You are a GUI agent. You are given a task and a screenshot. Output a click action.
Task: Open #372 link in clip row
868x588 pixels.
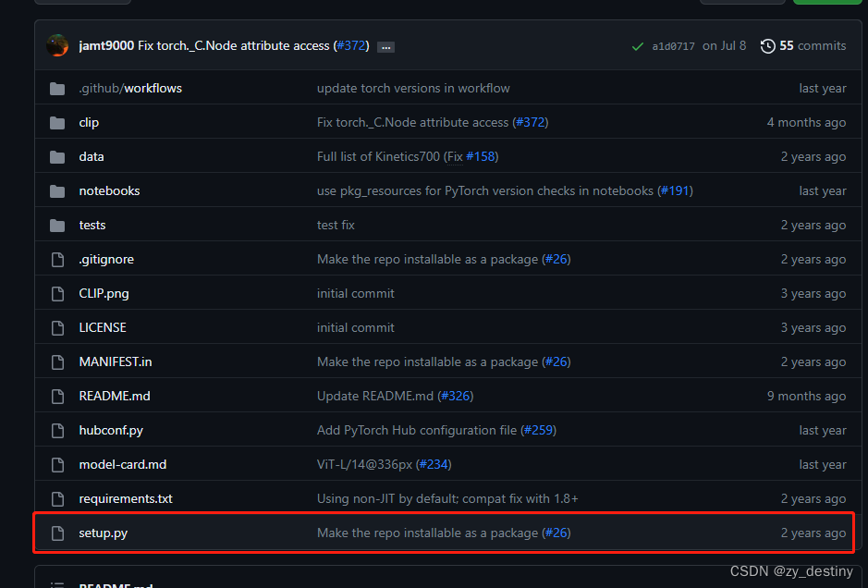[531, 122]
